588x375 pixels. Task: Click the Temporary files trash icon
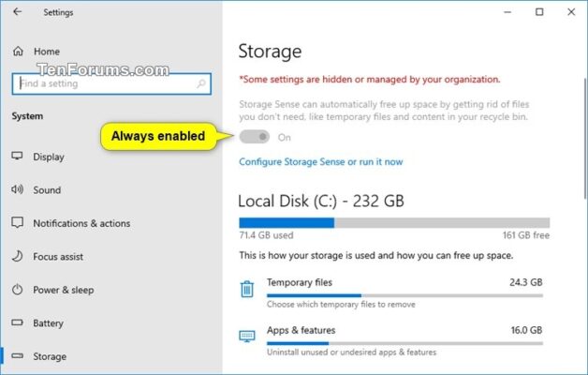247,289
